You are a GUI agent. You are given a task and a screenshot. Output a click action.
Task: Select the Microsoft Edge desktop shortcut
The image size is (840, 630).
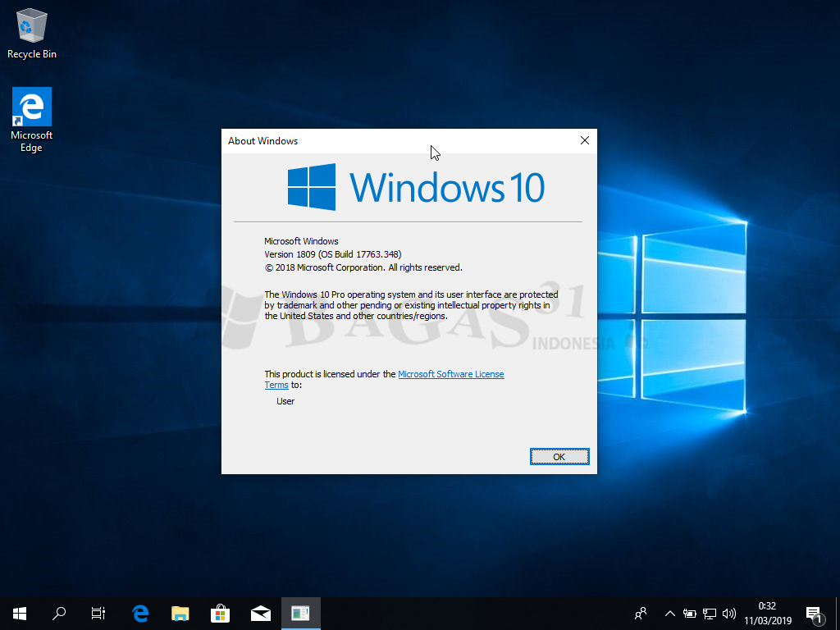[x=32, y=120]
